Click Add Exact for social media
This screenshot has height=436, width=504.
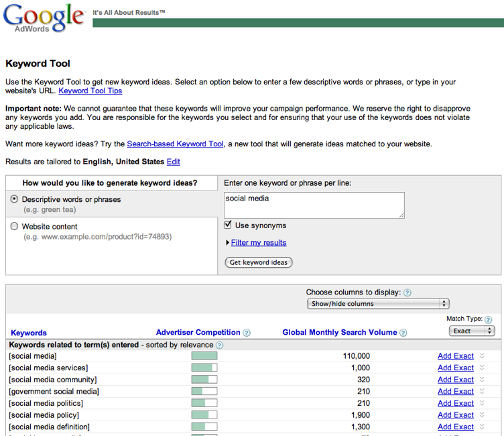pyautogui.click(x=456, y=356)
